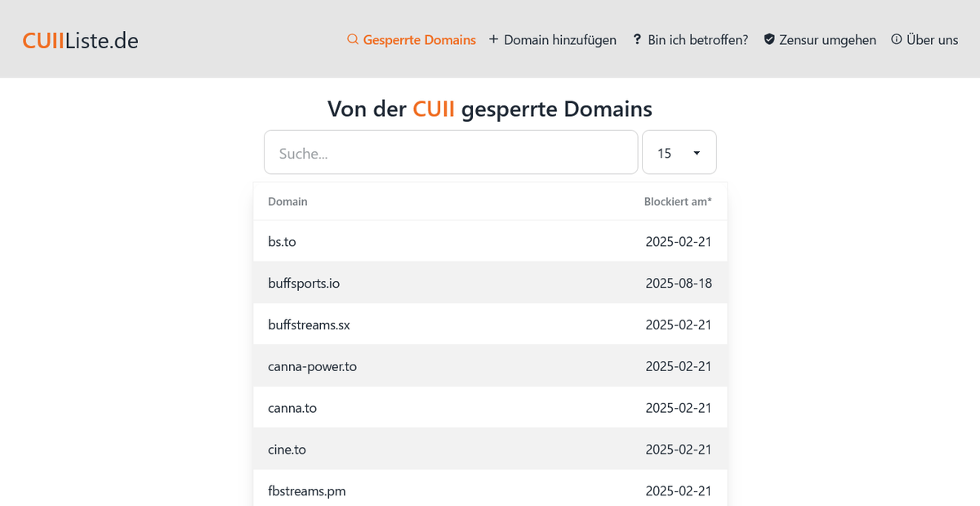This screenshot has height=506, width=980.
Task: Click the shield icon beside Zensur umgehen
Action: [x=769, y=39]
